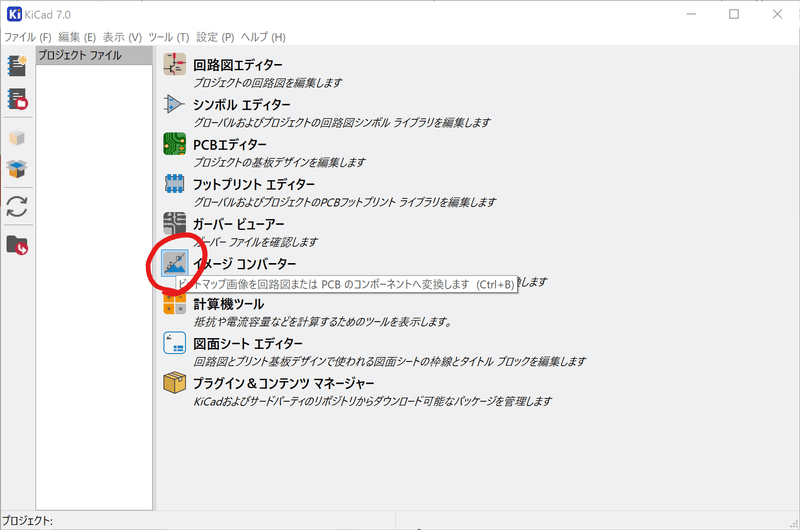Maximize the KiCad 7.0 window
This screenshot has height=530, width=800.
[734, 14]
